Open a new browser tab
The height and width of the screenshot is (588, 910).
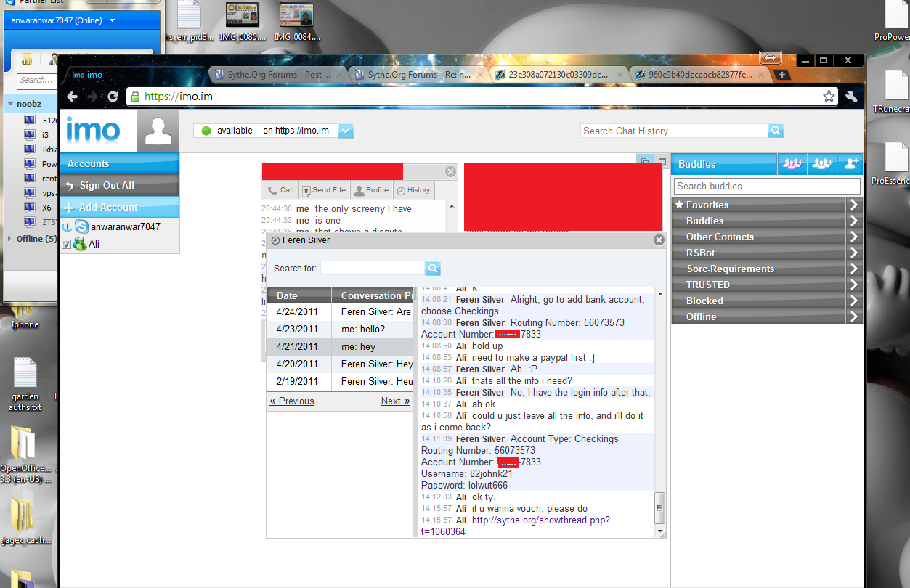tap(782, 75)
